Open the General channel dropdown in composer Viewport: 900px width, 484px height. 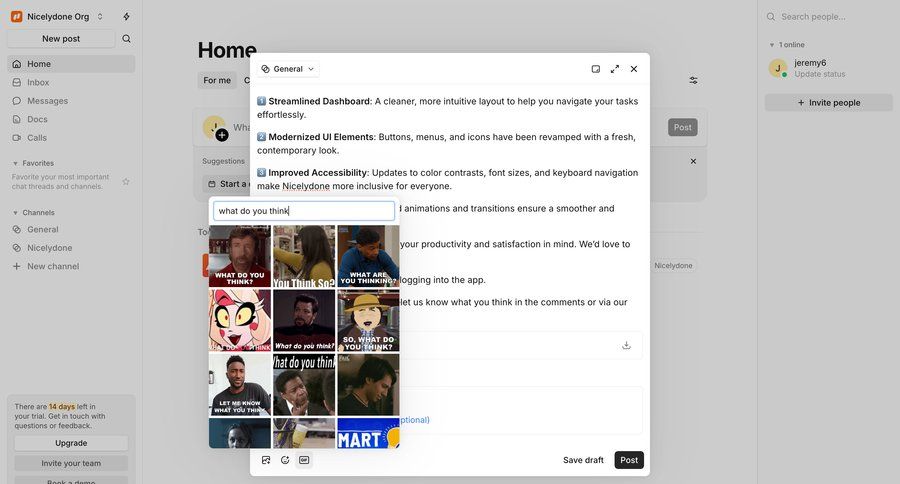pyautogui.click(x=288, y=69)
